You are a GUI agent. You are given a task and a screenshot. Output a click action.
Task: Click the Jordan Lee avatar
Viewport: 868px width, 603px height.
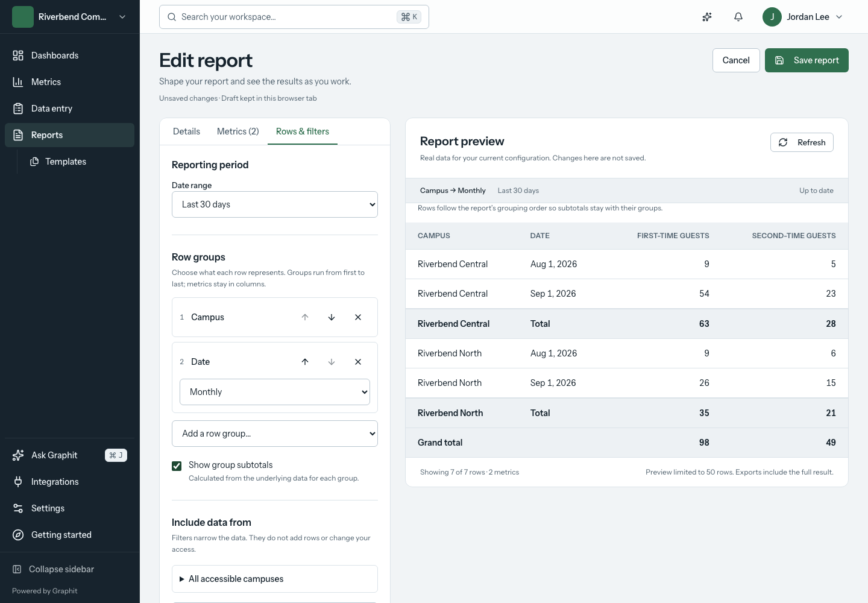click(x=772, y=17)
